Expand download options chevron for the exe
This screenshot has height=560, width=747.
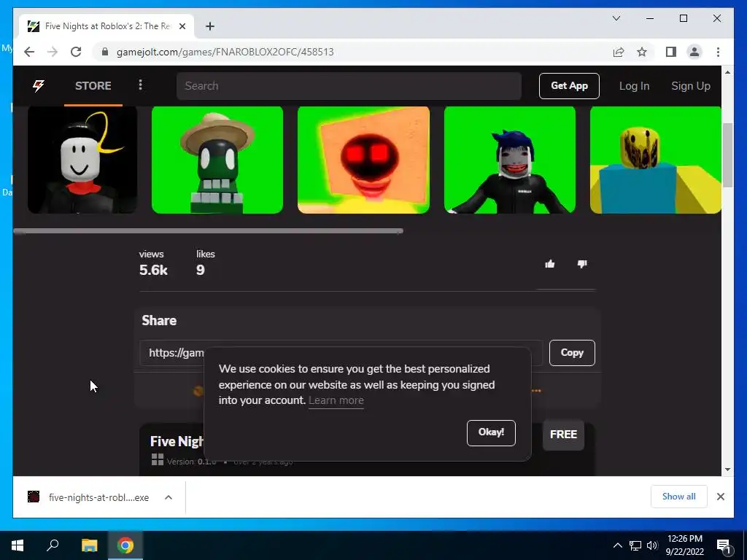point(169,497)
